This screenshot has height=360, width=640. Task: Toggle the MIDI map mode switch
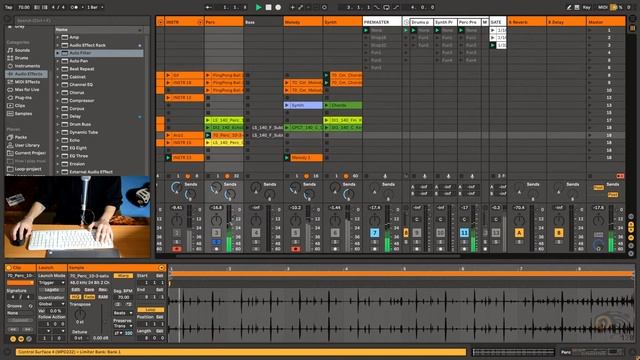coord(602,7)
